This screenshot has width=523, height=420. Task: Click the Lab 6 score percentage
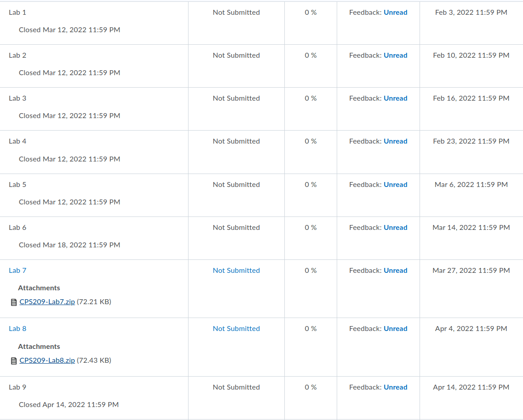311,228
